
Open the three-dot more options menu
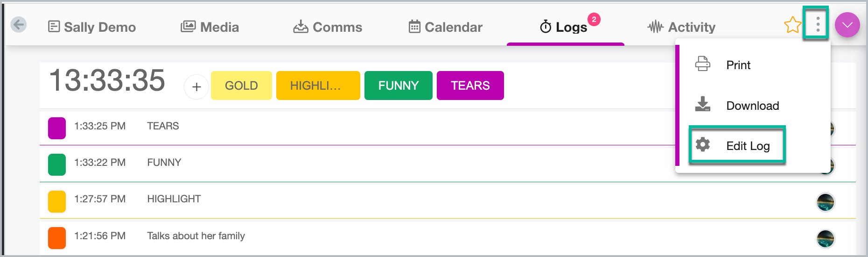(818, 24)
